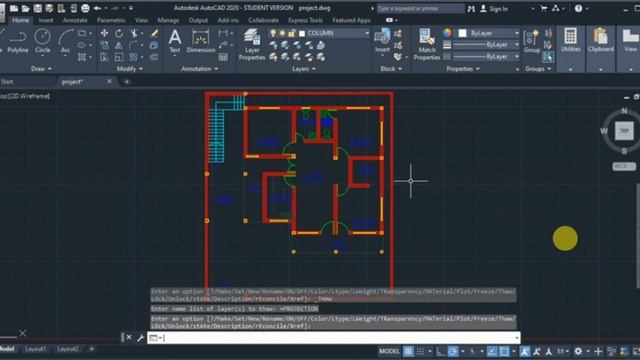Viewport: 640px width, 360px height.
Task: Open the Utilities calculator panel
Action: [x=571, y=40]
